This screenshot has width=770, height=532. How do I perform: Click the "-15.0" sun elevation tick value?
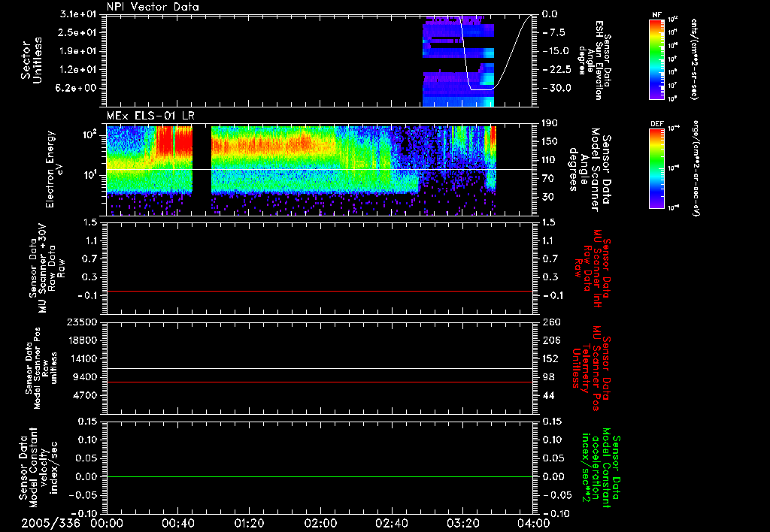(556, 51)
